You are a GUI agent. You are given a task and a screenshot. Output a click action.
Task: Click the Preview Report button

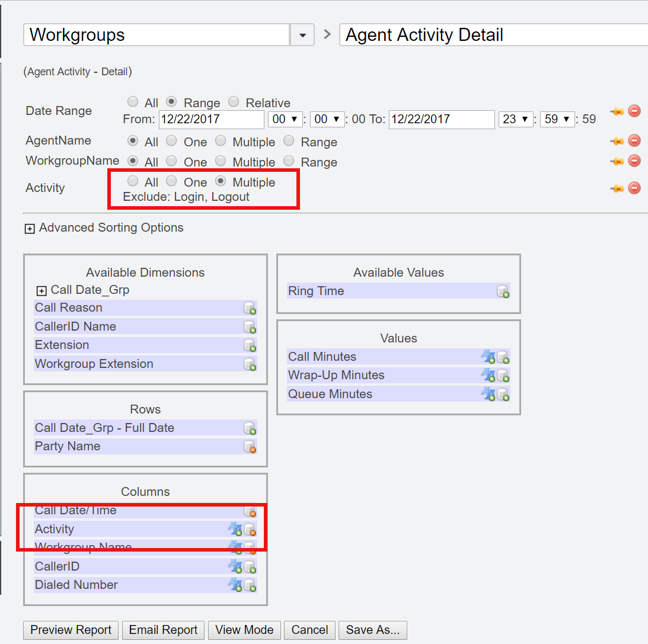tap(71, 630)
